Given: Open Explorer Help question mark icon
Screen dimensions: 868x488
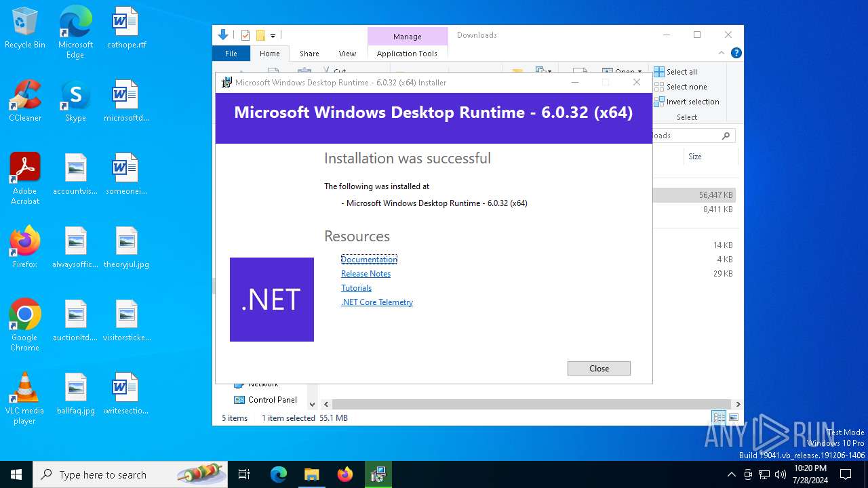Looking at the screenshot, I should tap(736, 53).
